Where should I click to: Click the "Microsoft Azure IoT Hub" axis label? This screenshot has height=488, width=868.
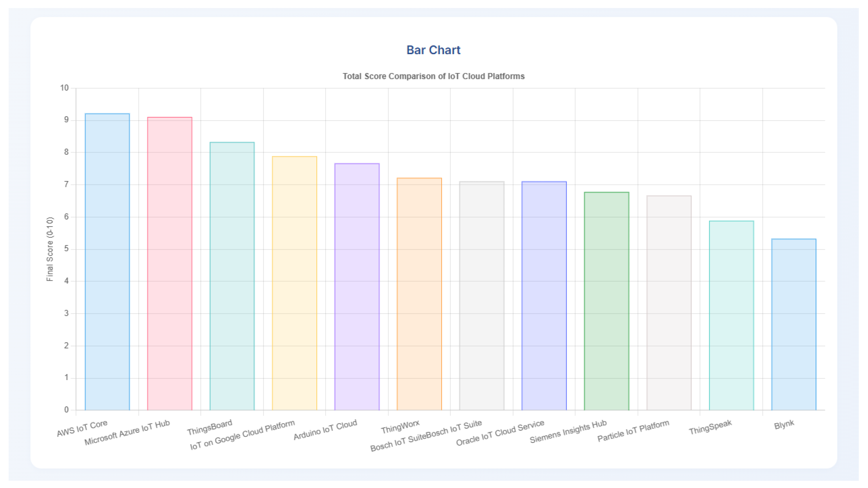pos(127,432)
